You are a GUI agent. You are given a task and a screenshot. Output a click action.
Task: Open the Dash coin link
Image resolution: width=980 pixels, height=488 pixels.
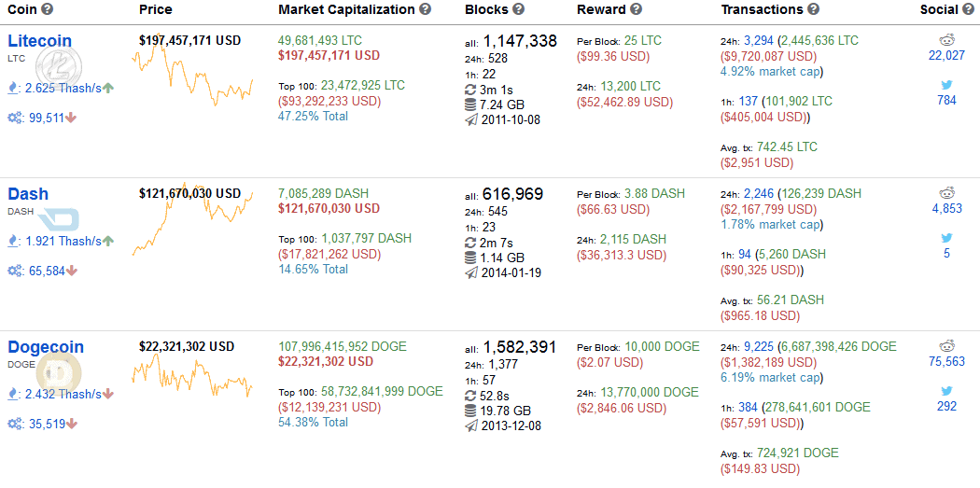(x=28, y=194)
